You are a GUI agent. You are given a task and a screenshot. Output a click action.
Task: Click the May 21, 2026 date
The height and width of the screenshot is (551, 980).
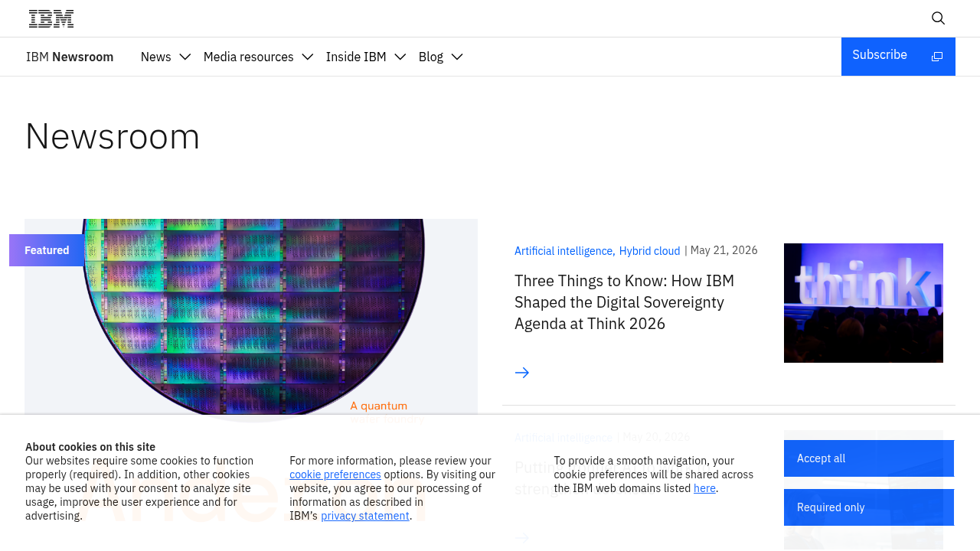724,250
